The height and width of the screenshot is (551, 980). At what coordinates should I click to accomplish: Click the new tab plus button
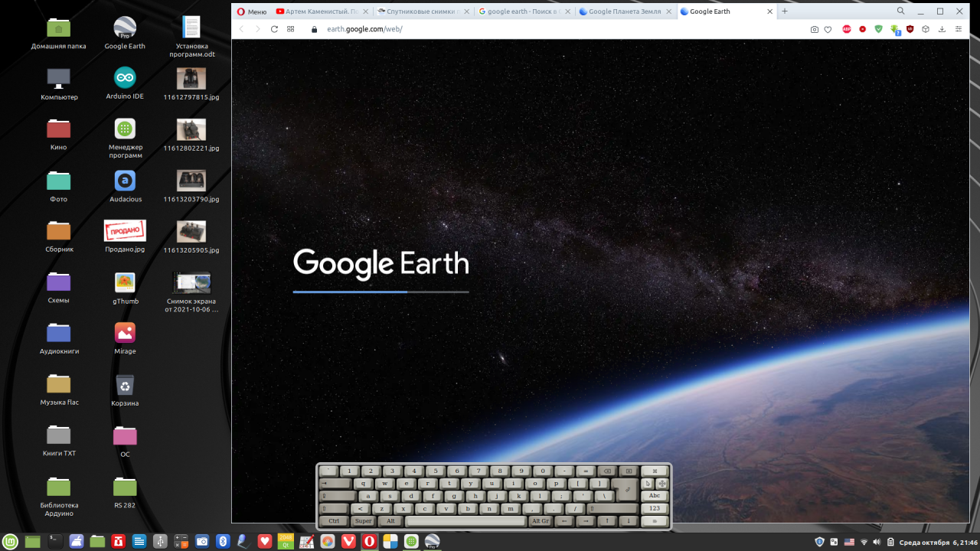(x=785, y=11)
